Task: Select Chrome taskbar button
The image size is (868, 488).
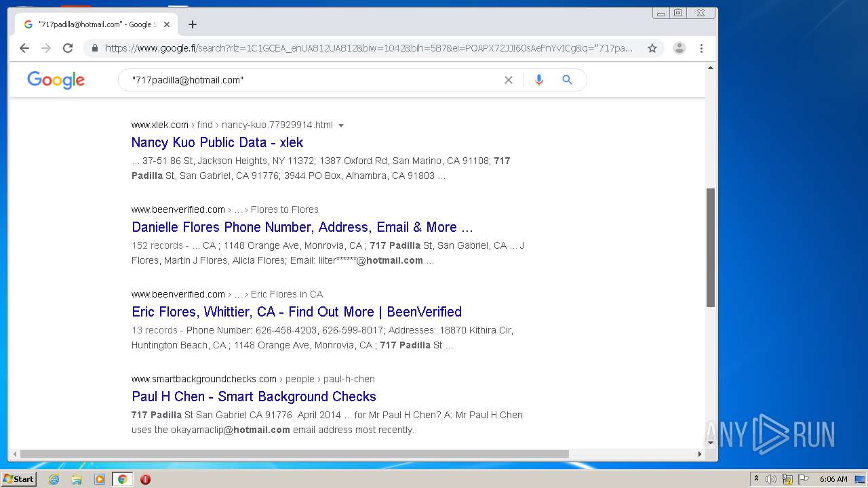Action: tap(123, 479)
